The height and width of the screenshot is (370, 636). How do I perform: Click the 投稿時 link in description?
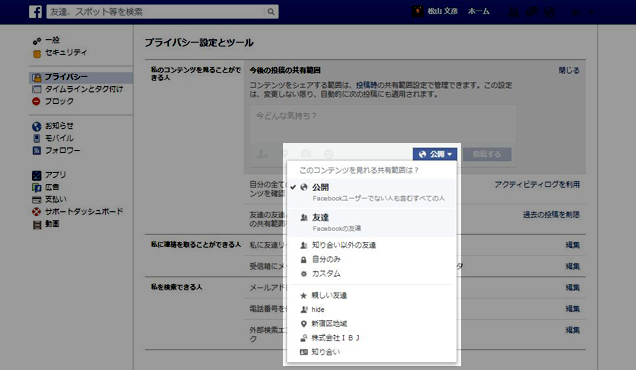[x=367, y=85]
